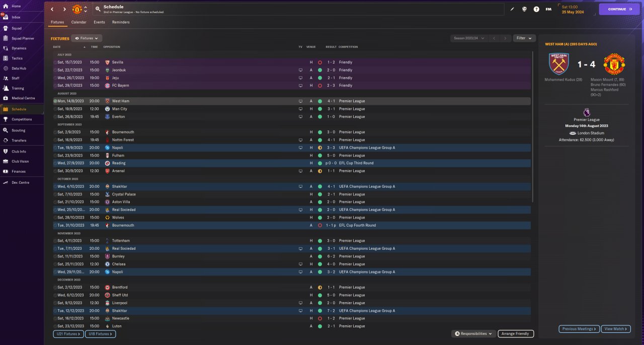Viewport: 644px width, 345px height.
Task: Open the Fixtures view dropdown
Action: (x=87, y=38)
